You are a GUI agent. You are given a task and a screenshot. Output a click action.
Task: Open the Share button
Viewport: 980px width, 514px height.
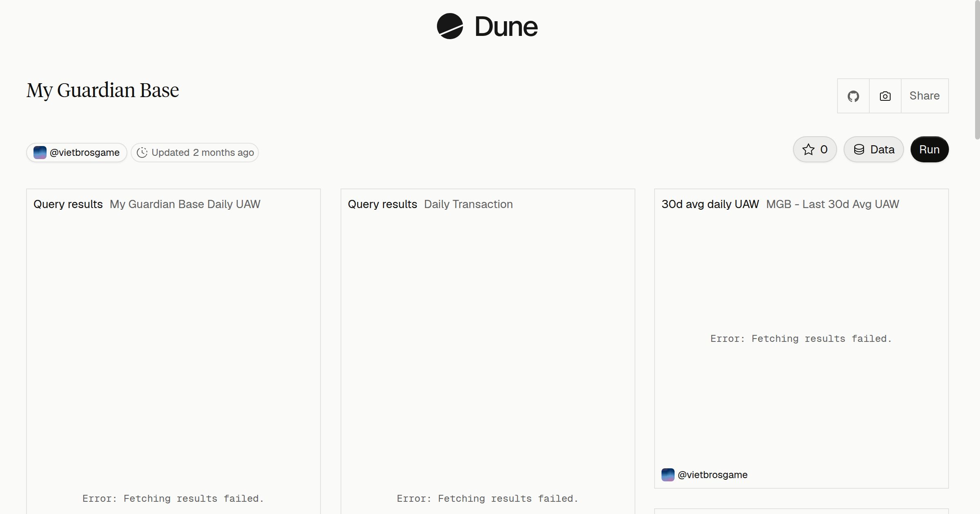(x=924, y=96)
